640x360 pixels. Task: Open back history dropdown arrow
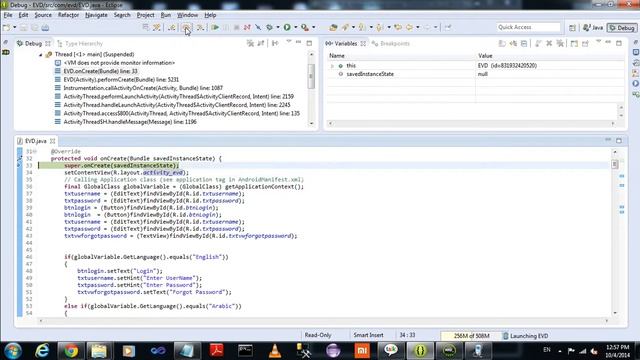418,27
